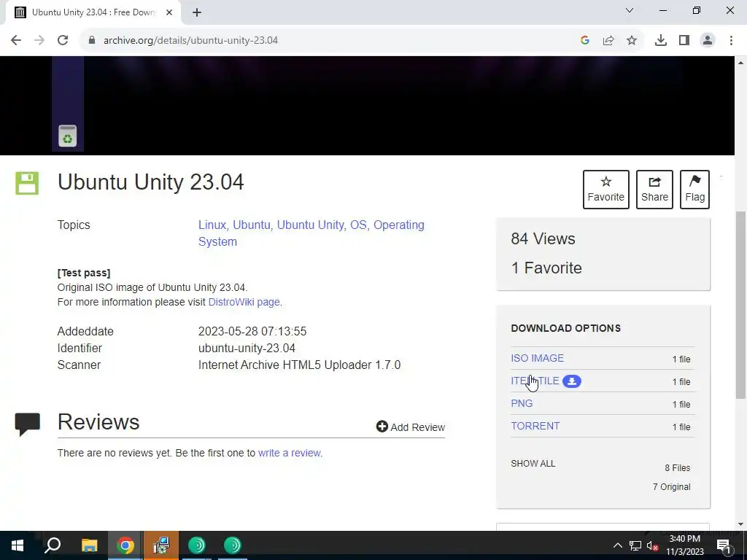Select the Ubuntu Unity 23.04 browser tab
Image resolution: width=747 pixels, height=560 pixels.
pos(93,12)
